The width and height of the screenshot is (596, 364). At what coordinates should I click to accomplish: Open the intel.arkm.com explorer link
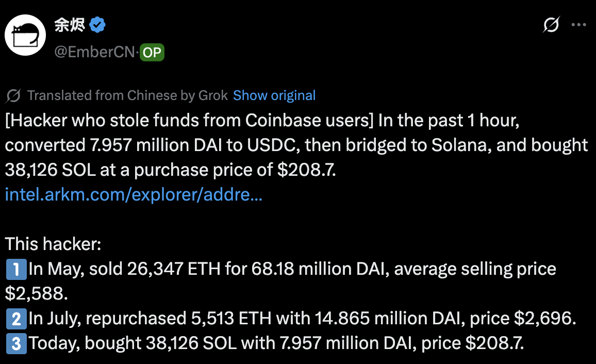[134, 195]
